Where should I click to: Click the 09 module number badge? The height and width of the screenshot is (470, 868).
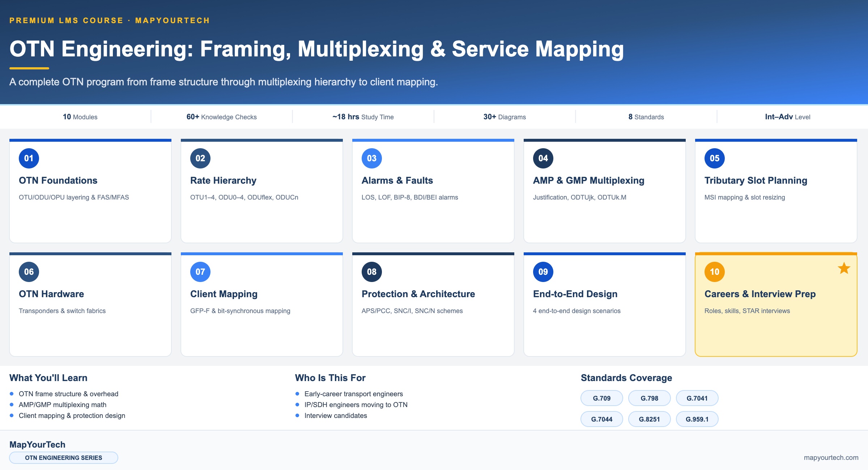[x=543, y=272]
